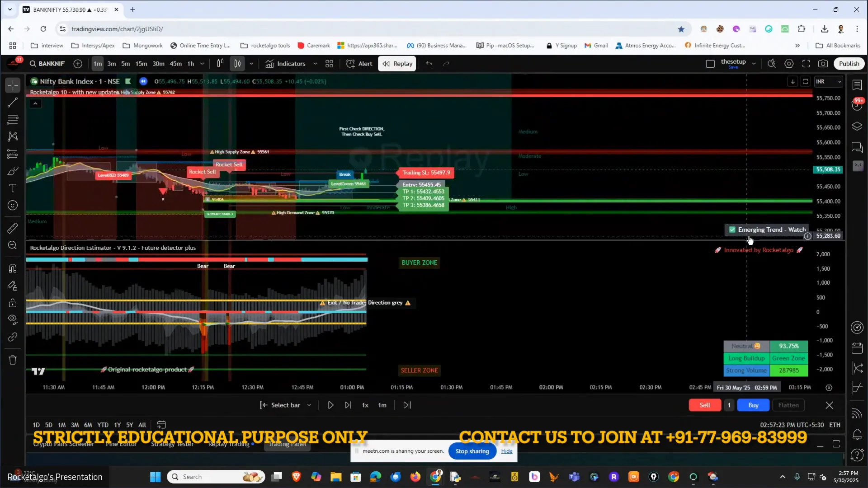Toggle Replay mode
868x488 pixels.
coord(397,64)
